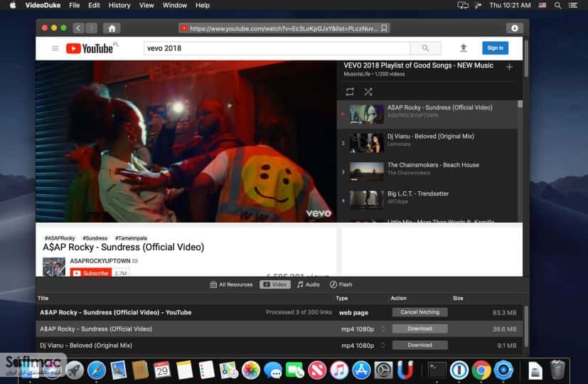
Task: Open the Help menu
Action: (203, 5)
